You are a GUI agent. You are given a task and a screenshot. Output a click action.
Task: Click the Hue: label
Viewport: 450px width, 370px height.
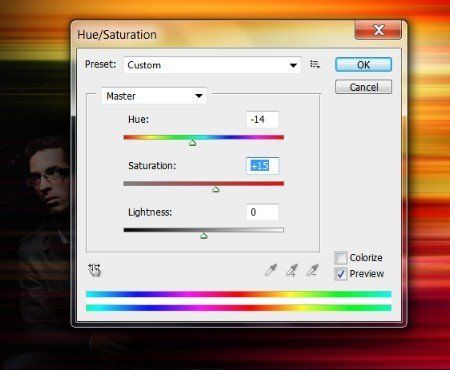[138, 119]
